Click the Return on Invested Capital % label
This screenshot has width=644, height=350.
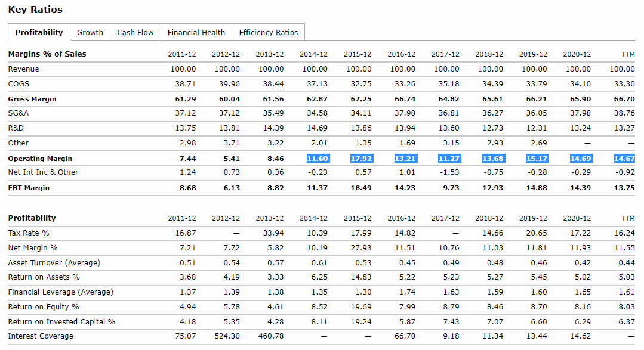[61, 321]
